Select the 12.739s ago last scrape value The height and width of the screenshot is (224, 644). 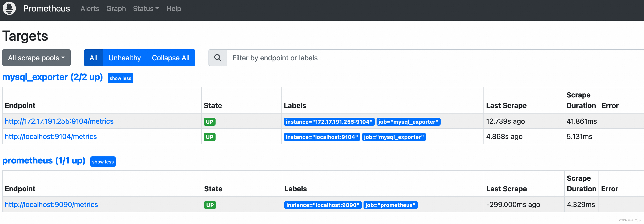[x=505, y=121]
